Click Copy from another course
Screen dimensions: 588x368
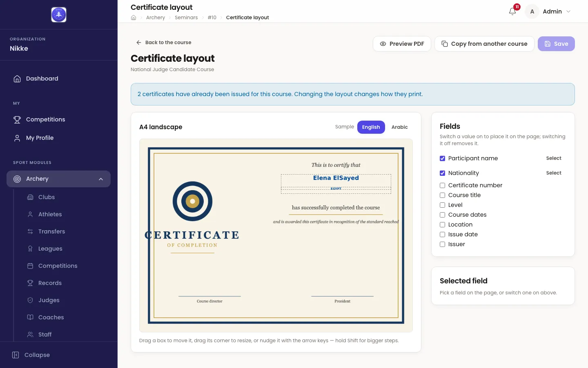click(484, 44)
